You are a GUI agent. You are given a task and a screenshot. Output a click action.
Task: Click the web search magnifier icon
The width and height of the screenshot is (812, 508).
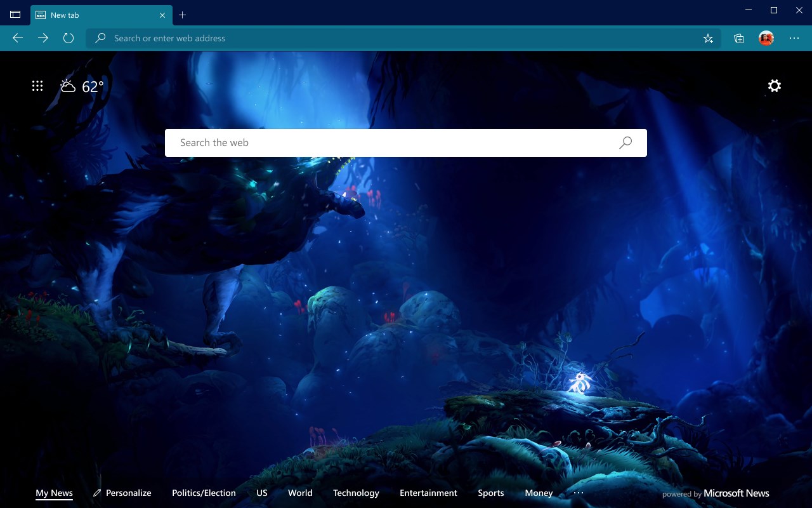(625, 143)
